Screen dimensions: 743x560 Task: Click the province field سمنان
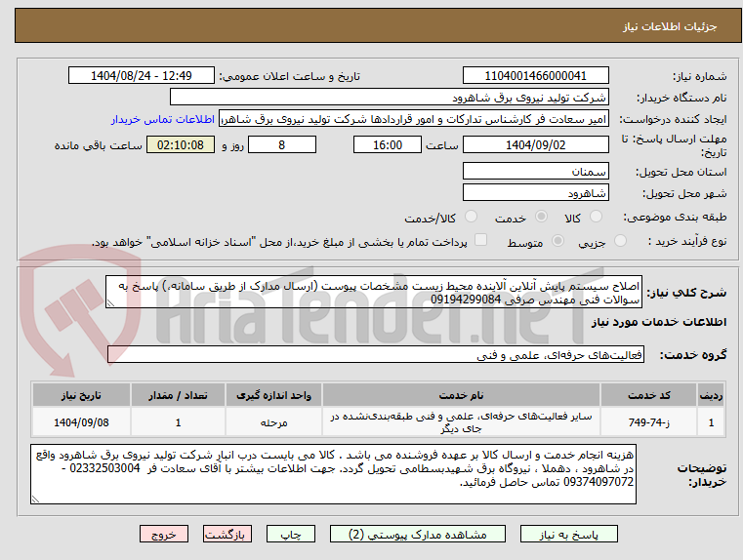tap(535, 171)
